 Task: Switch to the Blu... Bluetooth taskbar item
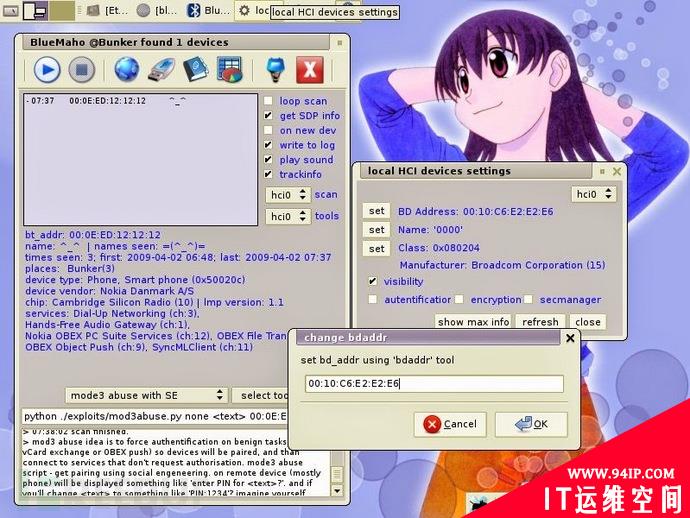coord(208,11)
